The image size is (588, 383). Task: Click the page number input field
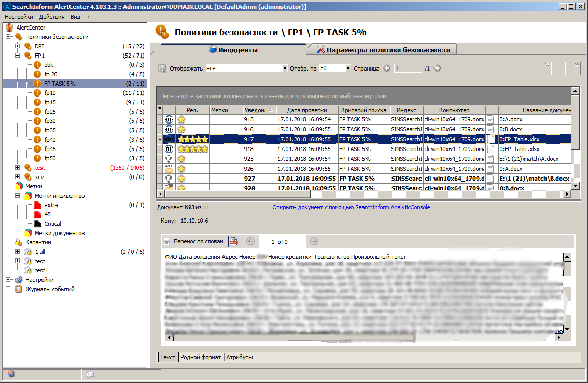pos(408,69)
